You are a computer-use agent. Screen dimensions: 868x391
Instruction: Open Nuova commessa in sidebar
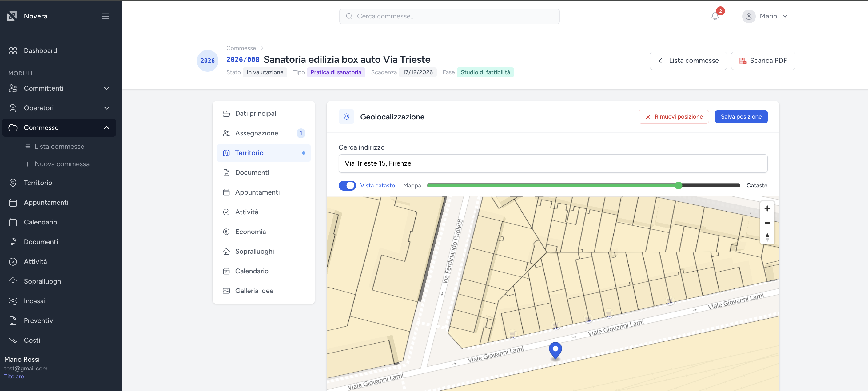pyautogui.click(x=62, y=164)
